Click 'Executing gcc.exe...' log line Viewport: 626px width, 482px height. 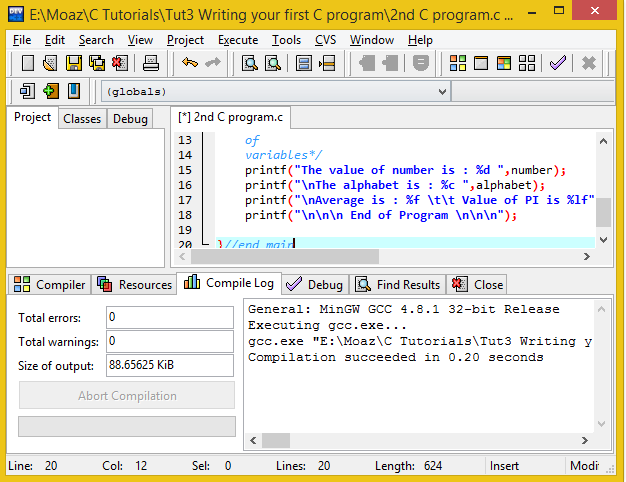tap(327, 325)
